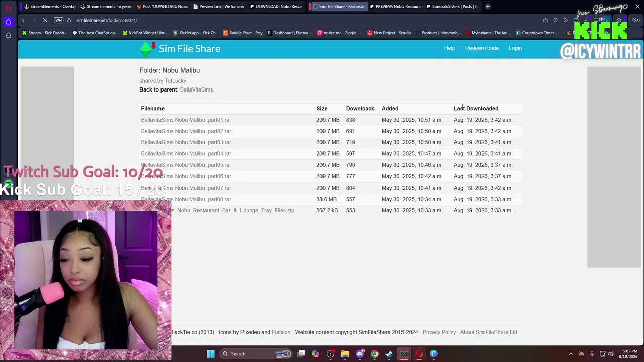The image size is (644, 362).
Task: Open the Dashboard | Fivemanage bookmark
Action: tap(289, 33)
